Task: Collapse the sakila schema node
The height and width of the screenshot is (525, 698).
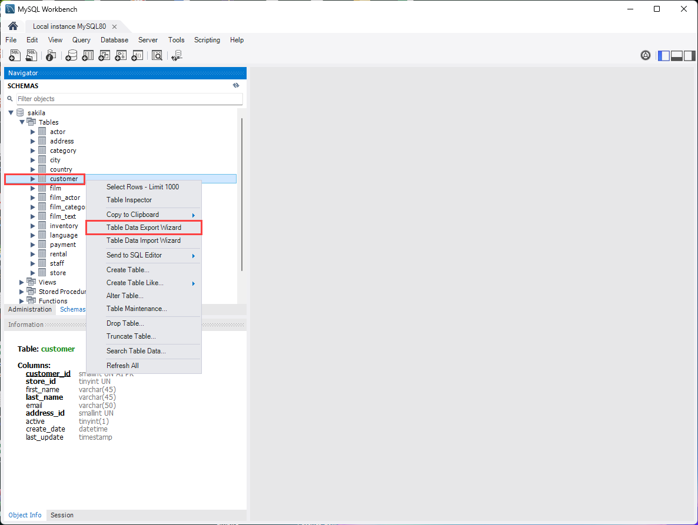Action: pyautogui.click(x=11, y=113)
